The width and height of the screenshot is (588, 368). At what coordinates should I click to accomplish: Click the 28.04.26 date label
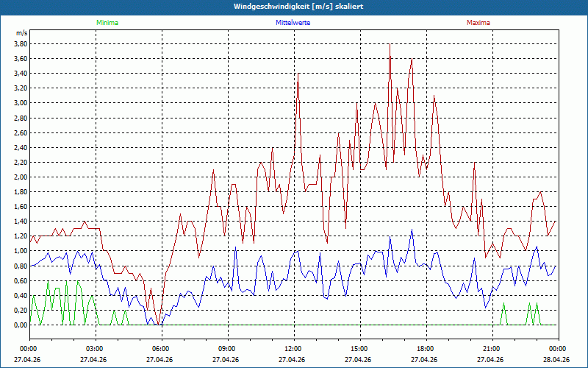[556, 360]
